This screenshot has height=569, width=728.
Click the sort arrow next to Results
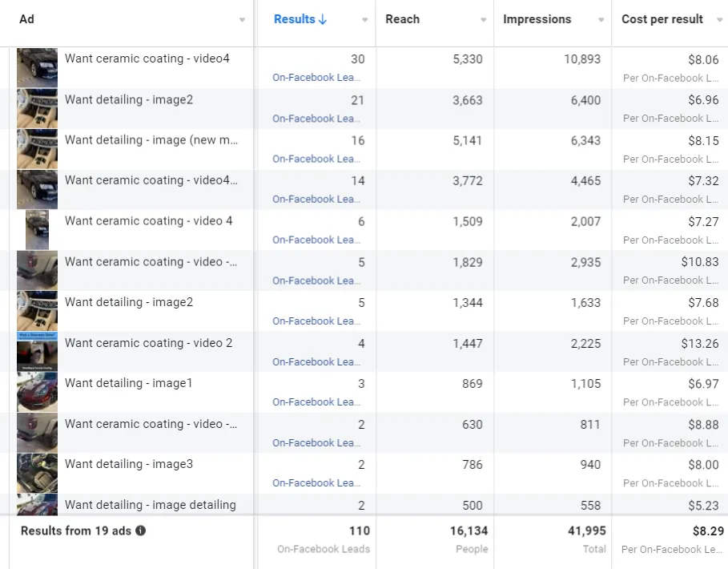[x=323, y=19]
